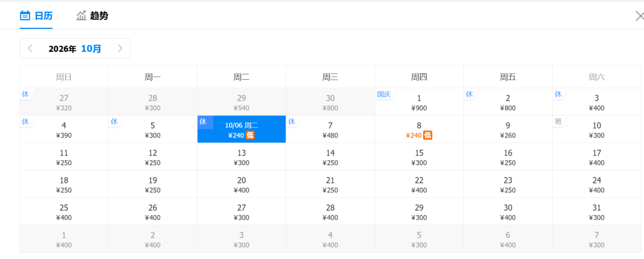Screen dimensions: 644x259
Task: Select October 31 priced ¥300
Action: (x=596, y=211)
